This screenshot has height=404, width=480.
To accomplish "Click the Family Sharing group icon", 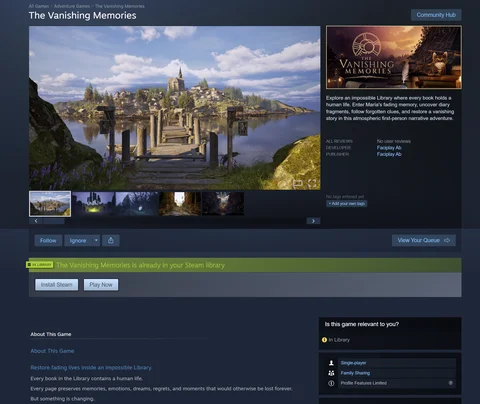I will [331, 373].
